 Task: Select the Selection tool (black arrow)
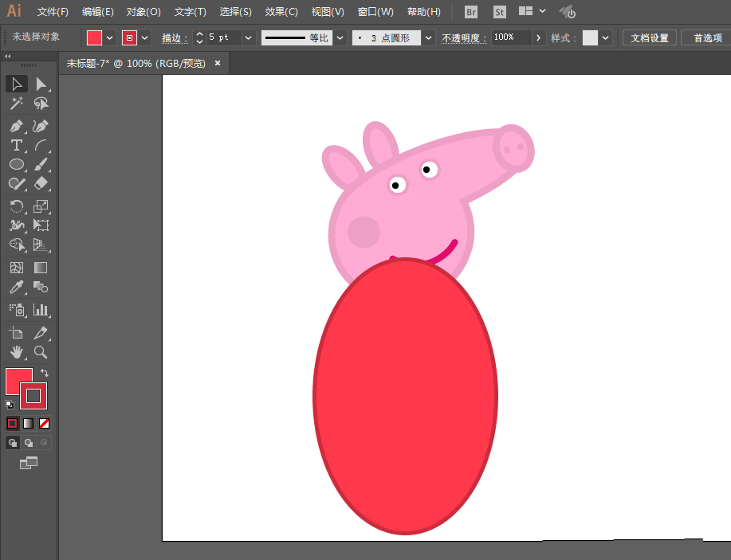coord(17,84)
